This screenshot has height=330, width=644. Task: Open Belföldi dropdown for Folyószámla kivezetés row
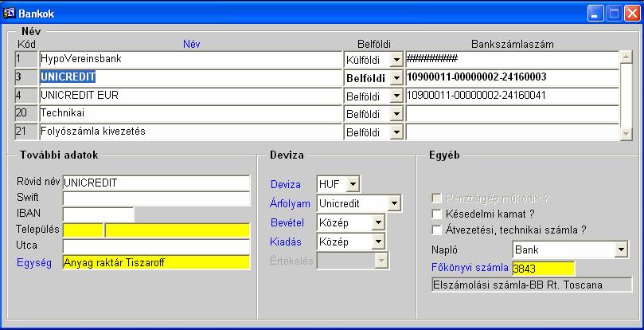(396, 132)
